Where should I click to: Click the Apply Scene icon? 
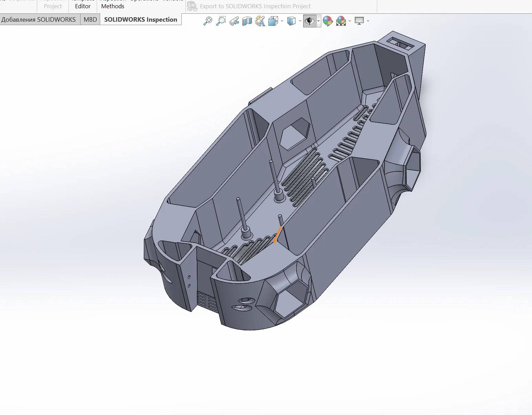click(341, 21)
